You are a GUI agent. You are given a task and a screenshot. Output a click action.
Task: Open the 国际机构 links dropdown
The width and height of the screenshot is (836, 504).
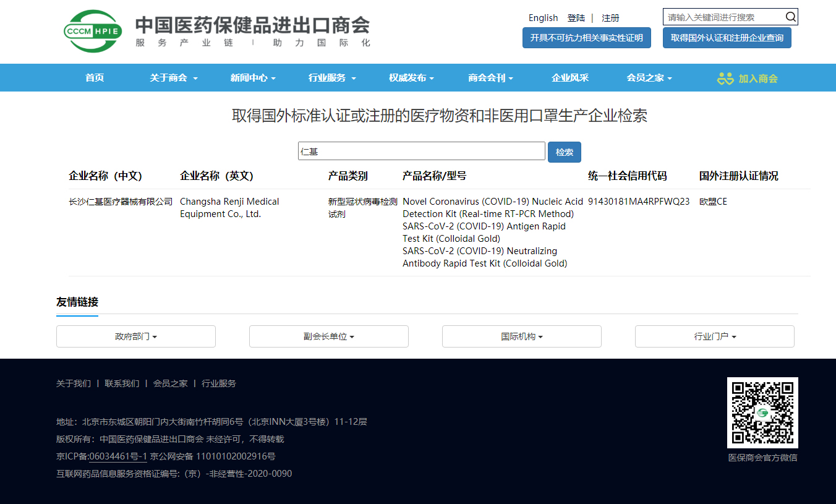pos(521,336)
